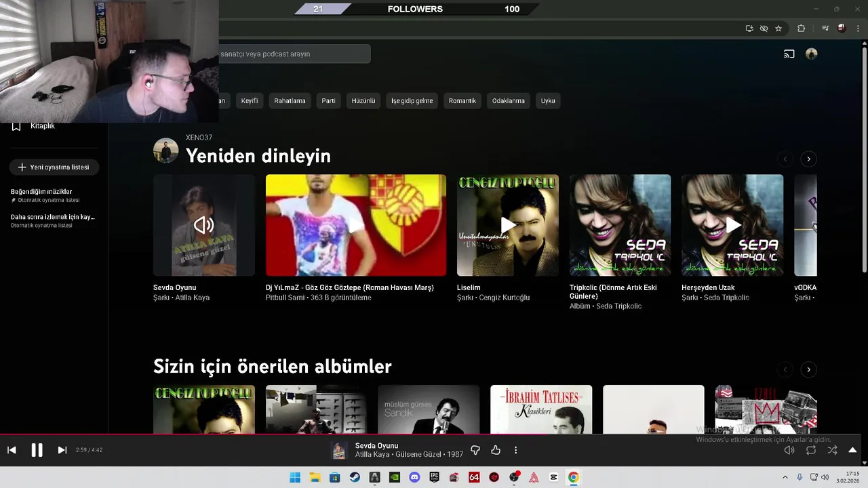Viewport: 868px width, 488px height.
Task: Open Chrome media controls icon
Action: click(x=825, y=28)
